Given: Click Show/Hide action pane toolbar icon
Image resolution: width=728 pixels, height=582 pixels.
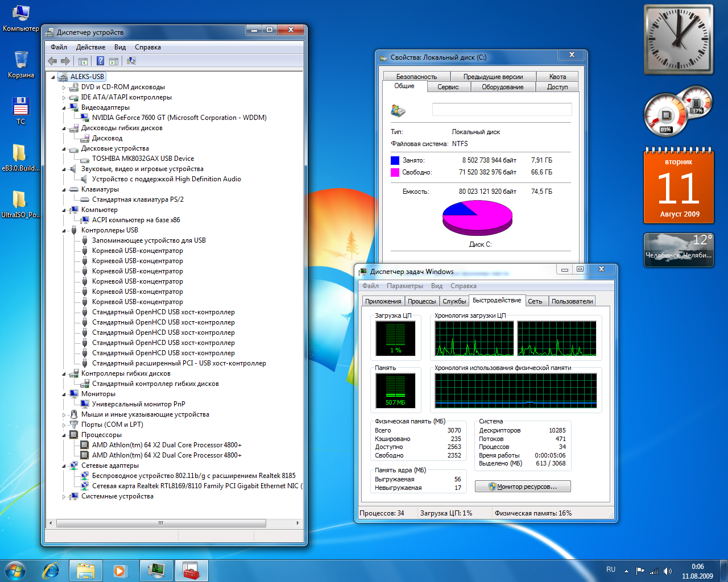Looking at the screenshot, I should click(x=113, y=61).
